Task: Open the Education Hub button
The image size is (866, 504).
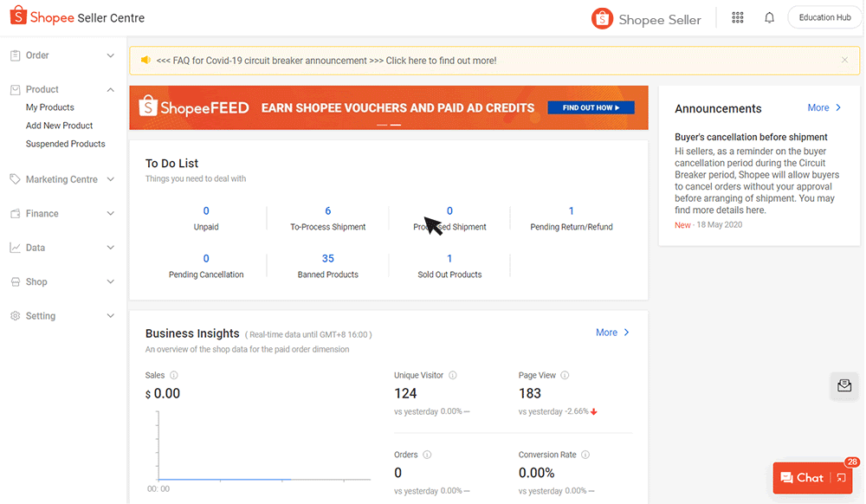Action: tap(824, 17)
